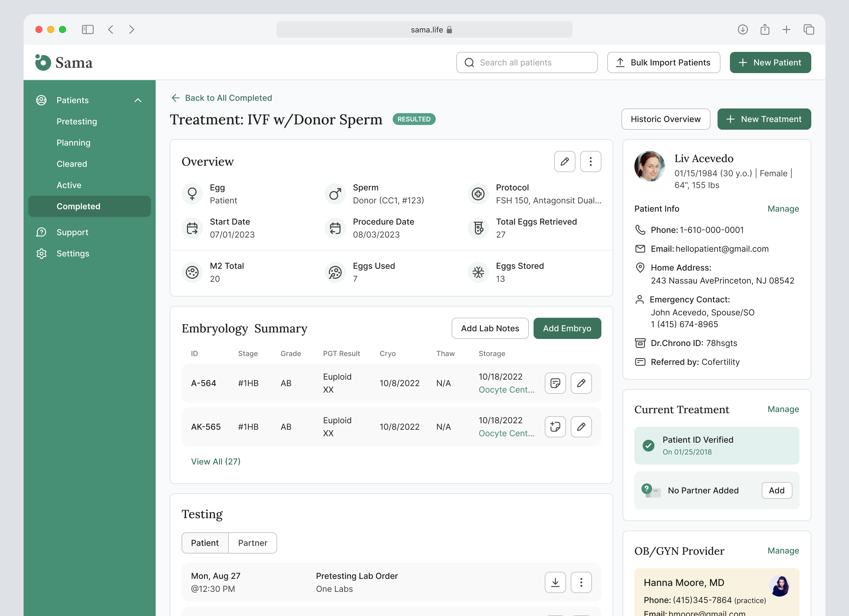This screenshot has height=616, width=849.
Task: Click the Eggs Used icon
Action: (335, 272)
